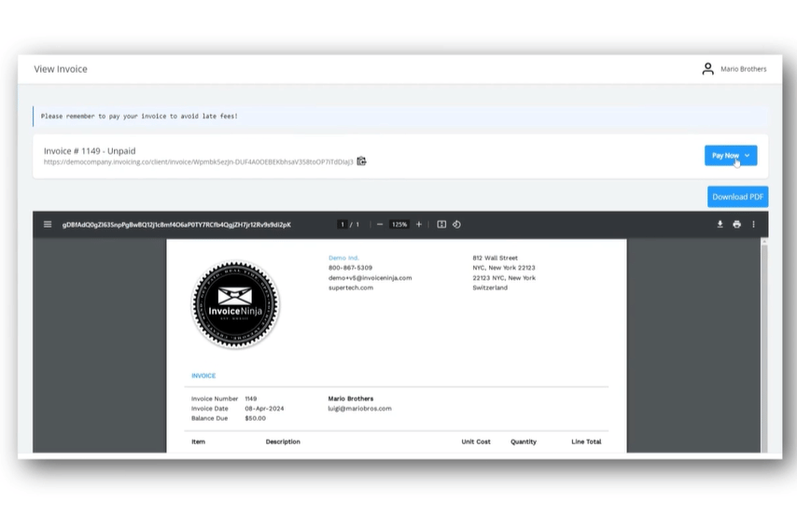797x532 pixels.
Task: Click the Mario Brothers account name
Action: 743,68
